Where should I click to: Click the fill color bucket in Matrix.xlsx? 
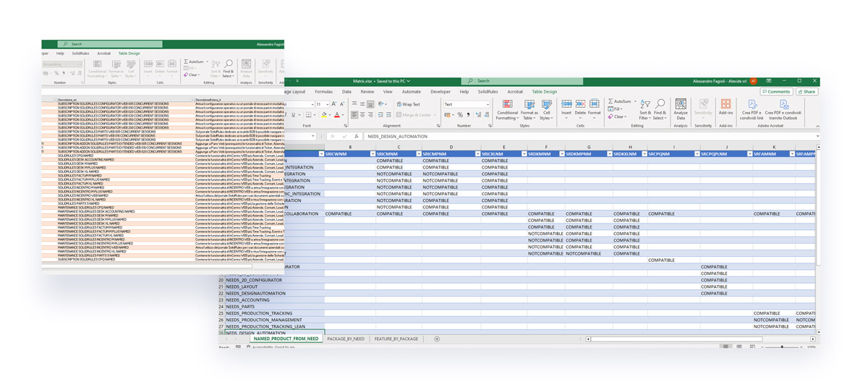325,115
